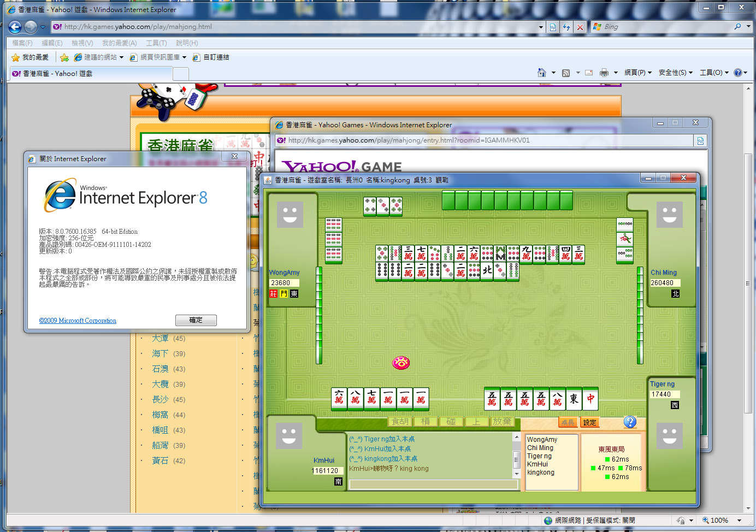The width and height of the screenshot is (756, 532).
Task: Select the 香港麻雀 - Yahoo! 遊戲 tab
Action: [x=91, y=73]
